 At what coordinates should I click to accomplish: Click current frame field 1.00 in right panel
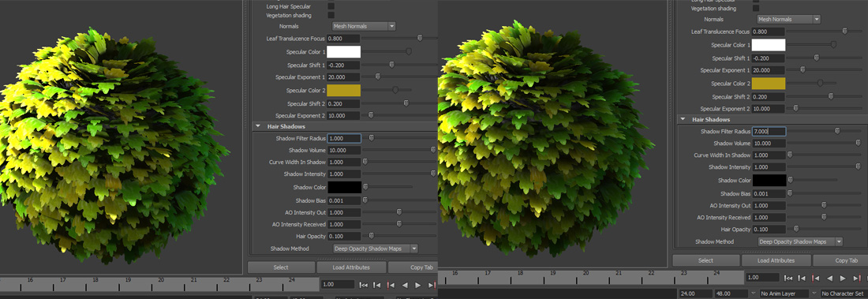pos(762,278)
